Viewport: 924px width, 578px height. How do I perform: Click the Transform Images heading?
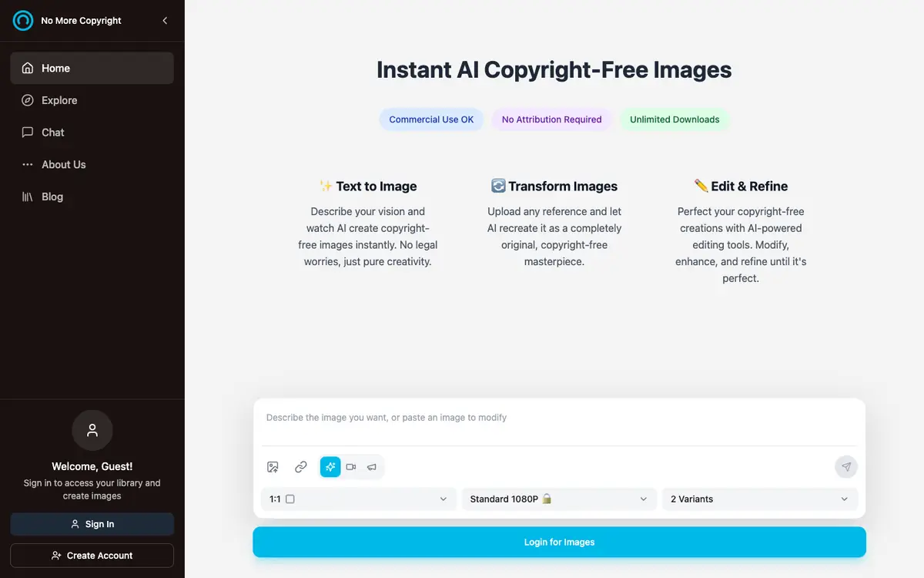click(554, 187)
